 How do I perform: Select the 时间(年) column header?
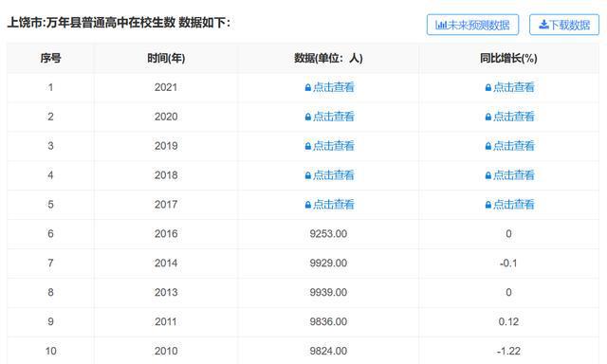coord(166,58)
